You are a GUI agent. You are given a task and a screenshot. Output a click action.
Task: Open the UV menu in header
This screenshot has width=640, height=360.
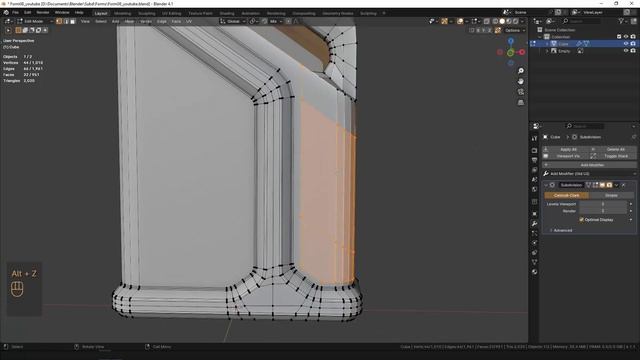[x=189, y=21]
